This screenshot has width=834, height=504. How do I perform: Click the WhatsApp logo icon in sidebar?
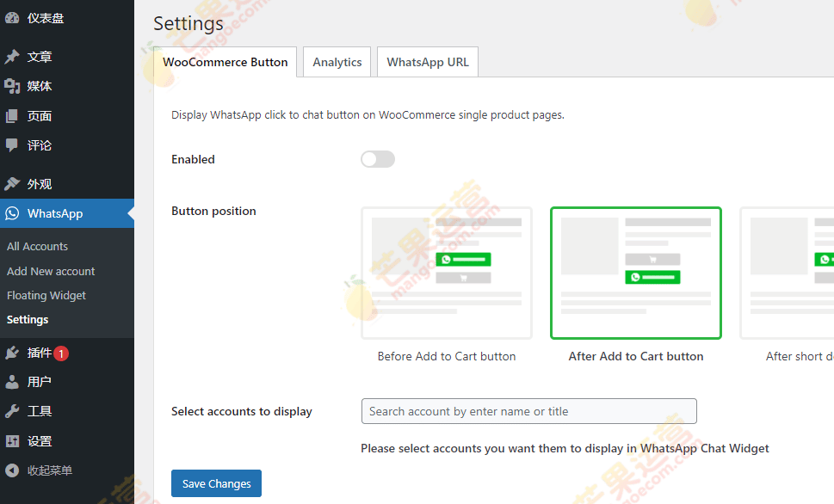12,213
